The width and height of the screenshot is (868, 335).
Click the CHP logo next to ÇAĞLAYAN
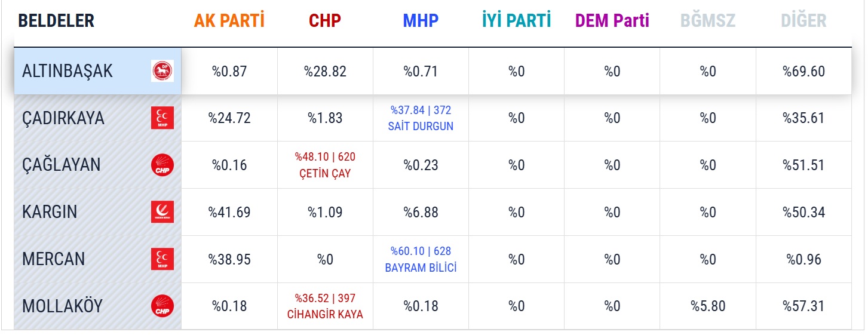click(x=162, y=165)
